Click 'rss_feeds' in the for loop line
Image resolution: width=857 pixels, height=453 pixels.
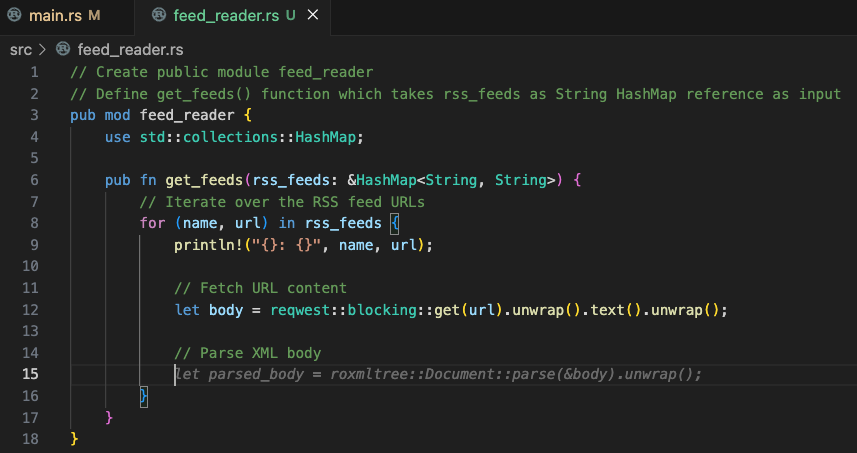point(343,223)
